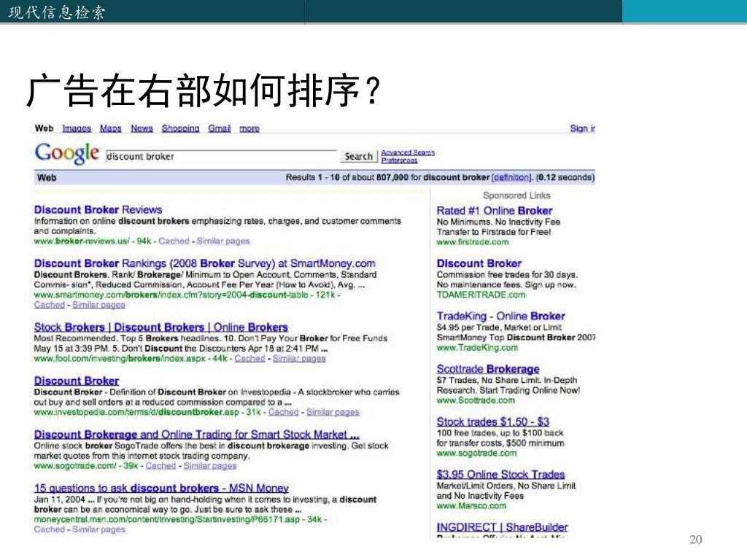The image size is (747, 560).
Task: Open 'Rated #1 Online Broker' sponsored ad
Action: [x=495, y=211]
